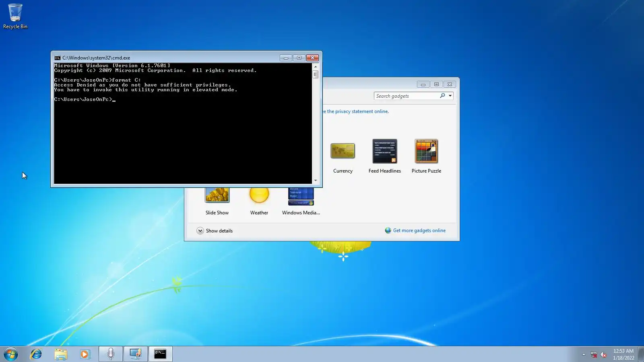Open the privacy statement online link
644x362 pixels.
pos(356,111)
